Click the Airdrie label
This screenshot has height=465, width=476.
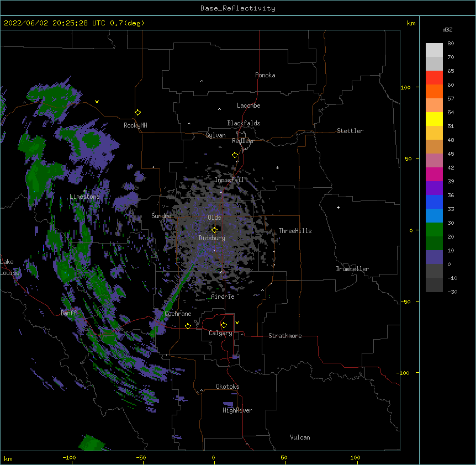click(223, 297)
